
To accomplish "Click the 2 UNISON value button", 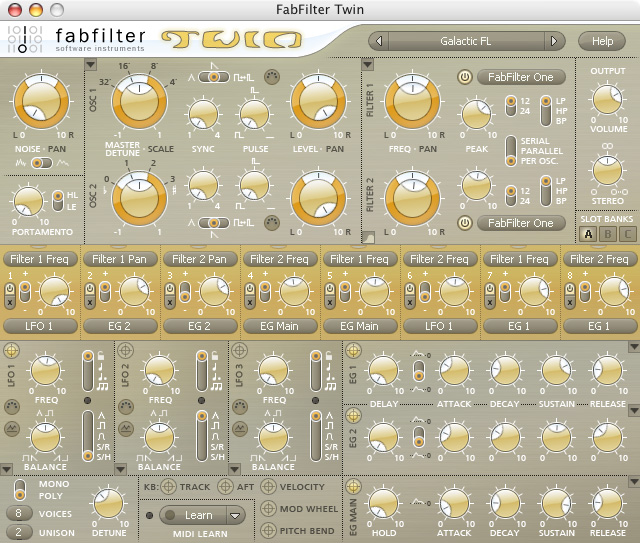I will click(x=19, y=532).
